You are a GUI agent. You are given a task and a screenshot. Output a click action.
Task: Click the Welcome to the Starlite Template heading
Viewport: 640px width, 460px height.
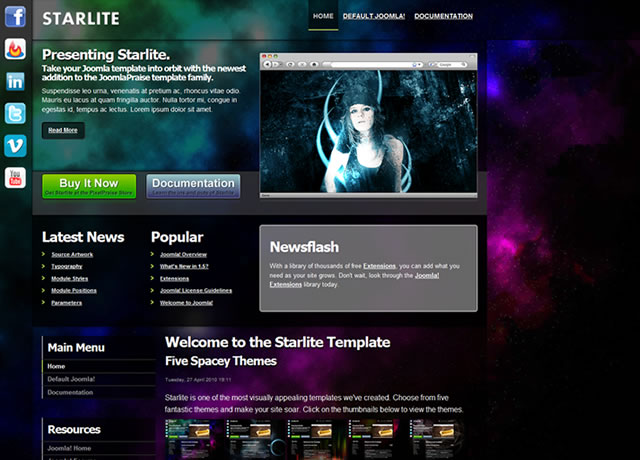tap(278, 342)
